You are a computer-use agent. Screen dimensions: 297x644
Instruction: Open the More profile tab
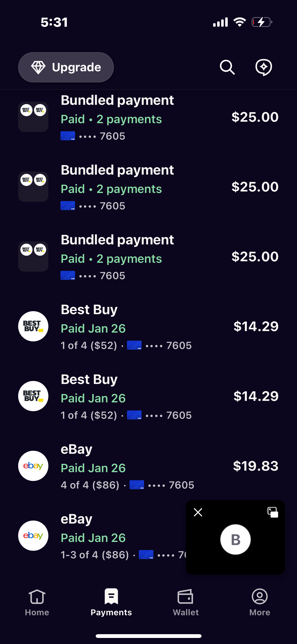[259, 602]
